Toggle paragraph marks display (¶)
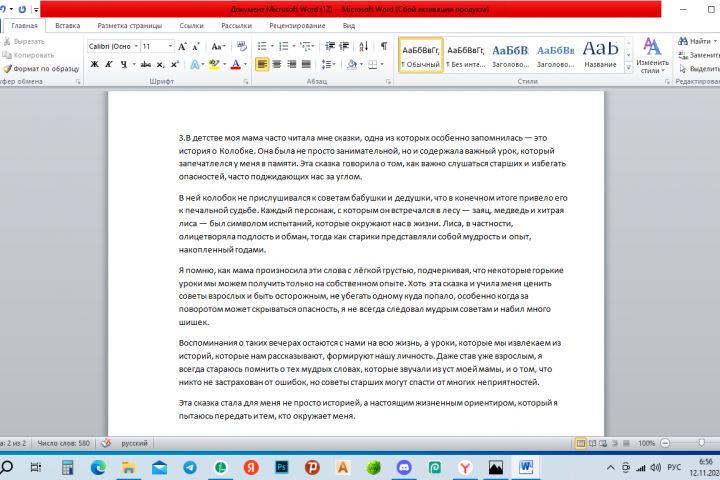 (384, 46)
